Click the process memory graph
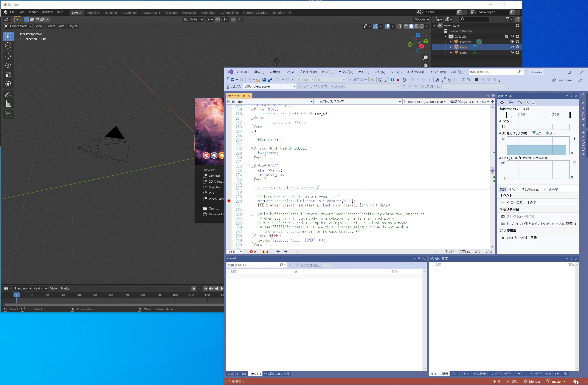Screen dimensions: 588x385 [538, 146]
